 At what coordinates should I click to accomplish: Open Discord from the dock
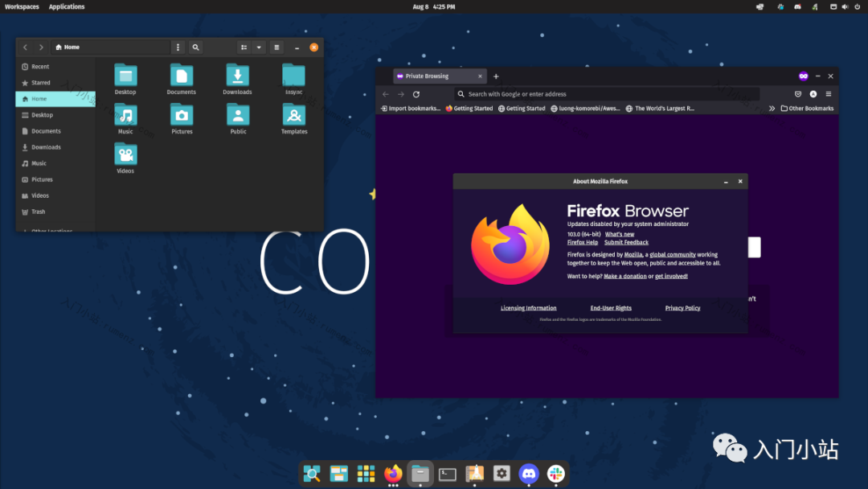point(529,474)
